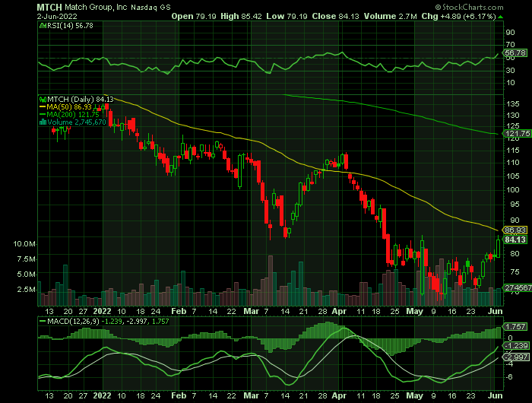Click the 100 price axis label
Screen dimensions: 532x403
click(x=513, y=190)
